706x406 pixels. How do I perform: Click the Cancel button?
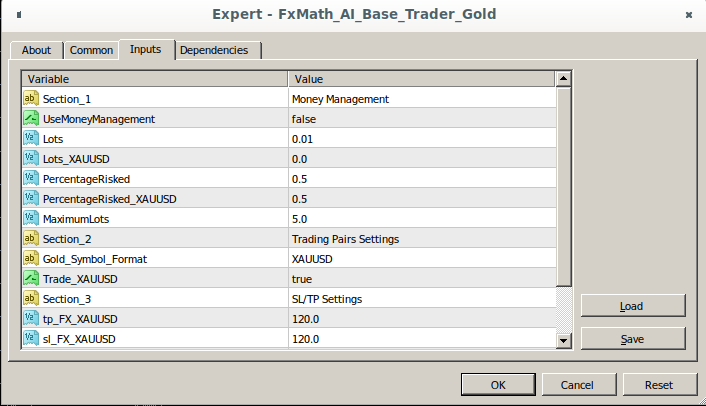(577, 385)
